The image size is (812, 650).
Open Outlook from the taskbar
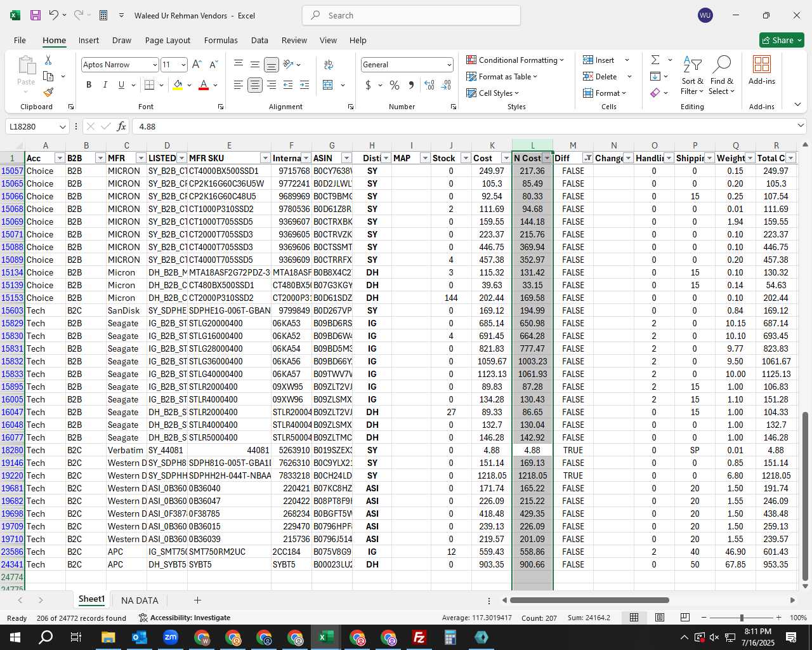(139, 637)
